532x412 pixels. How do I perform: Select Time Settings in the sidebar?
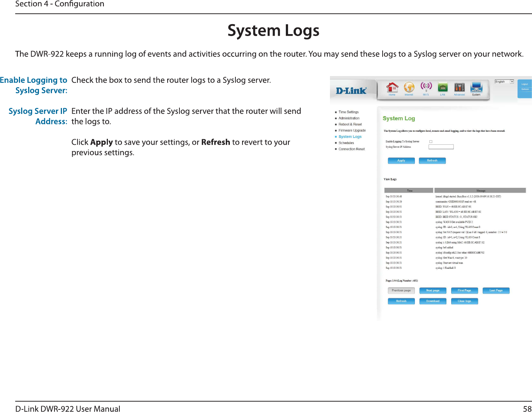[x=348, y=112]
